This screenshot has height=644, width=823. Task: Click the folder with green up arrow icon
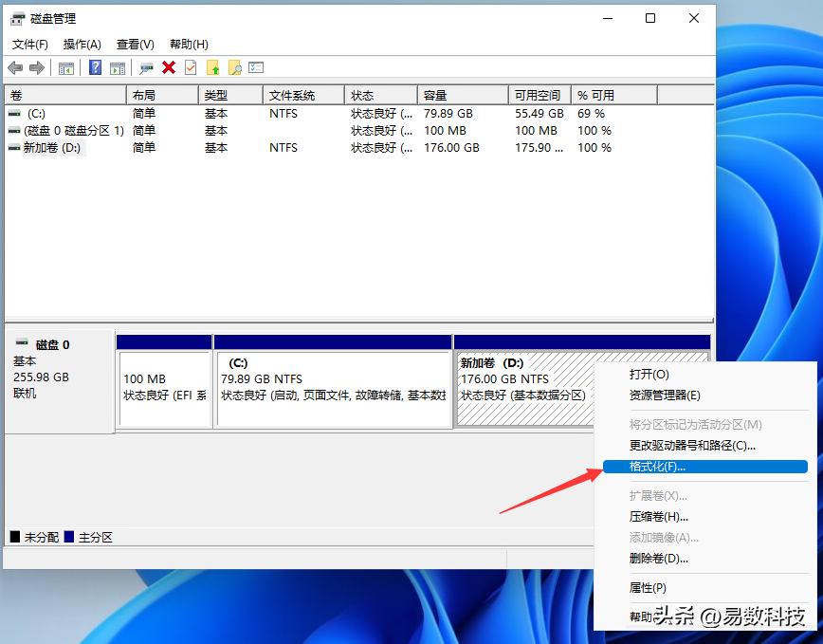(x=211, y=67)
